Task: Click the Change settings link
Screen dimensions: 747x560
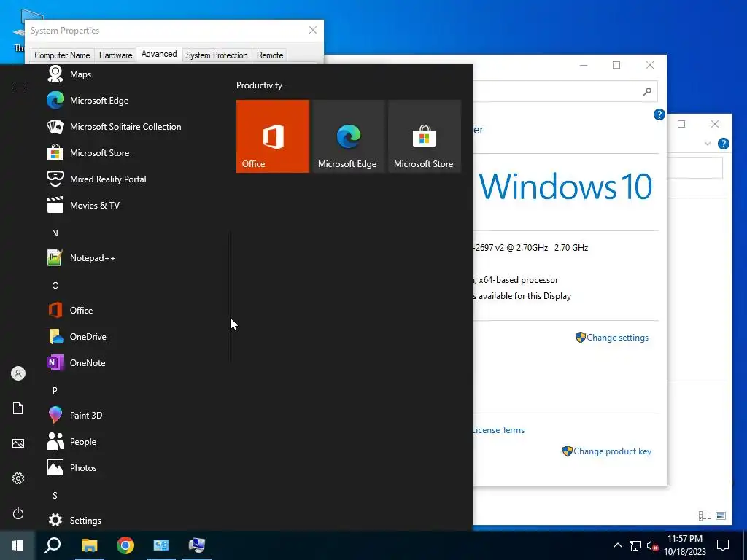Action: (617, 337)
